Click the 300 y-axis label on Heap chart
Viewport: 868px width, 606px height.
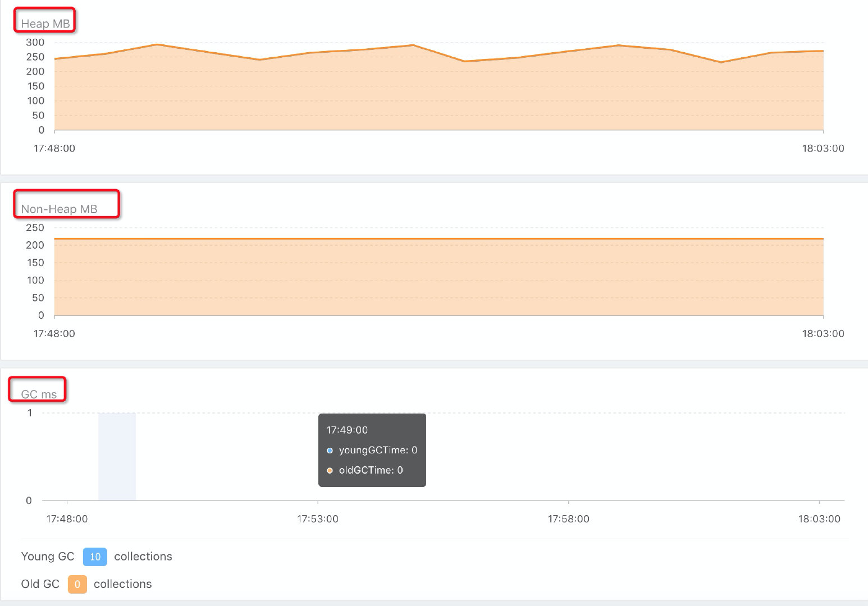coord(35,43)
